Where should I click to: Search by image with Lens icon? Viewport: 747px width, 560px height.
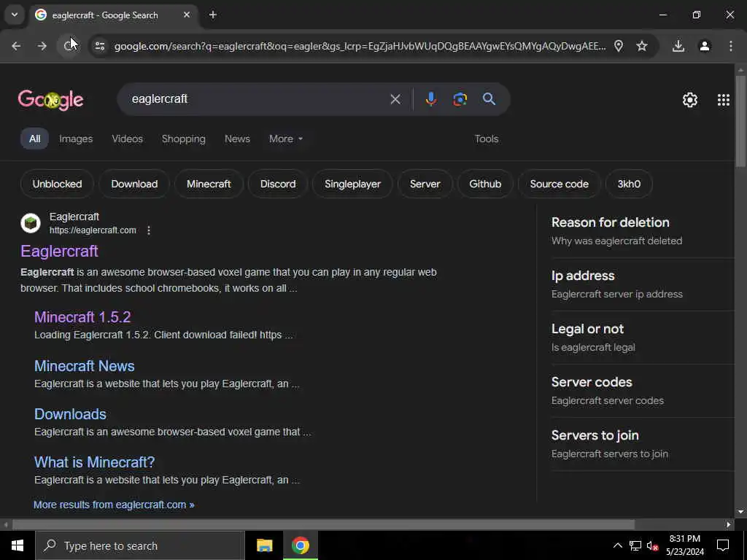tap(460, 99)
